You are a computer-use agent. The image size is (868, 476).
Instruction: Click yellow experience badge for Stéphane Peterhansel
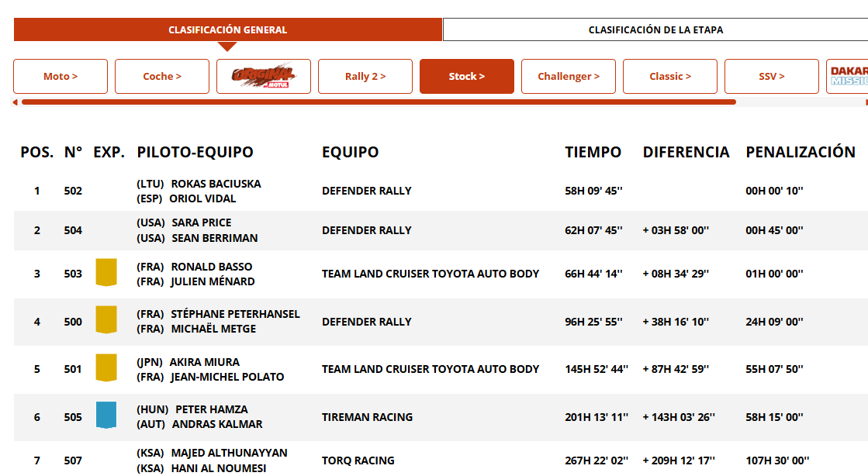click(106, 320)
